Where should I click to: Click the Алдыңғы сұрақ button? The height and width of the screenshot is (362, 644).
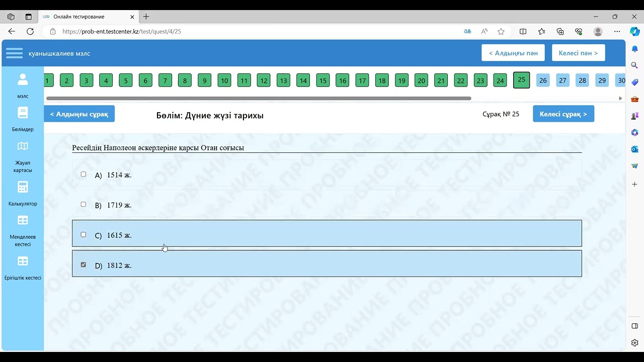[79, 114]
